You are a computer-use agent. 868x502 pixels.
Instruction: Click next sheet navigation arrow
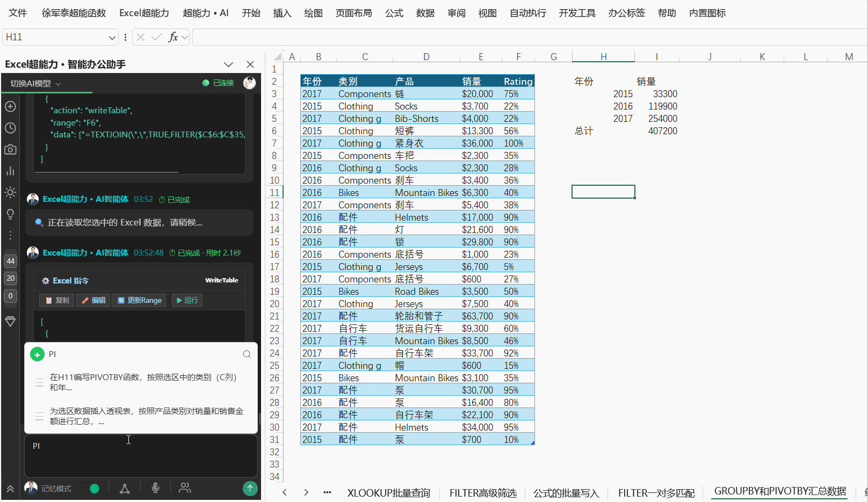point(306,492)
